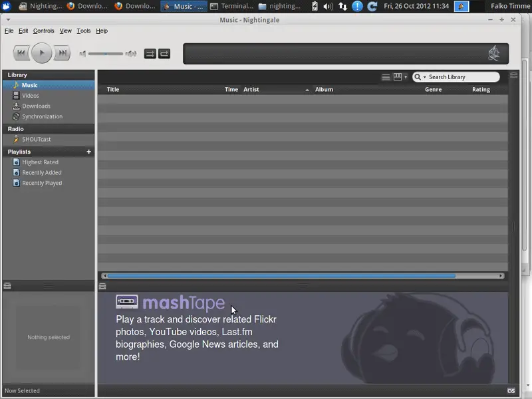Click the Nothing selected artwork area
This screenshot has width=532, height=399.
pos(49,337)
